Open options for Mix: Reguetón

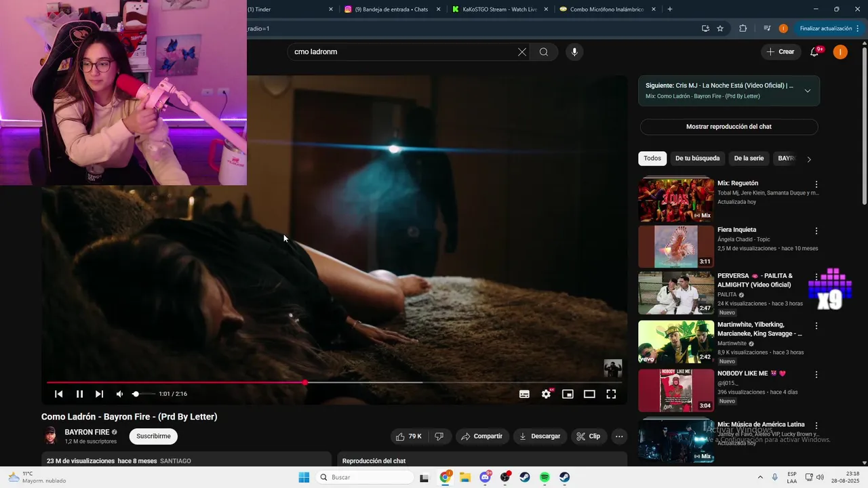(x=816, y=184)
